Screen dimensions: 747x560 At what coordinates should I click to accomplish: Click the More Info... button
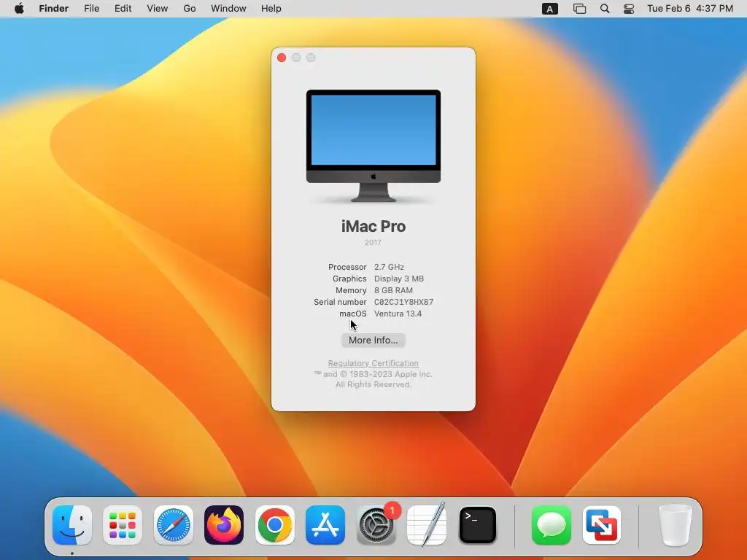tap(373, 340)
